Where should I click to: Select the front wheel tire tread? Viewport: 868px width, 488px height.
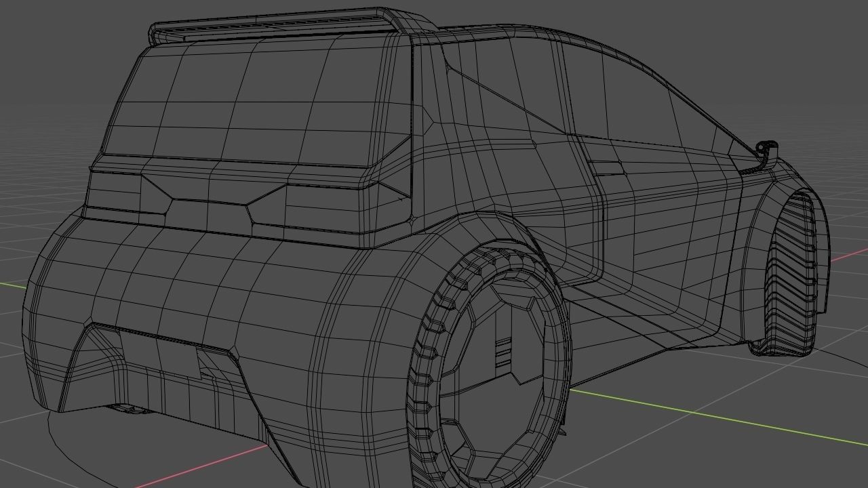pos(791,274)
